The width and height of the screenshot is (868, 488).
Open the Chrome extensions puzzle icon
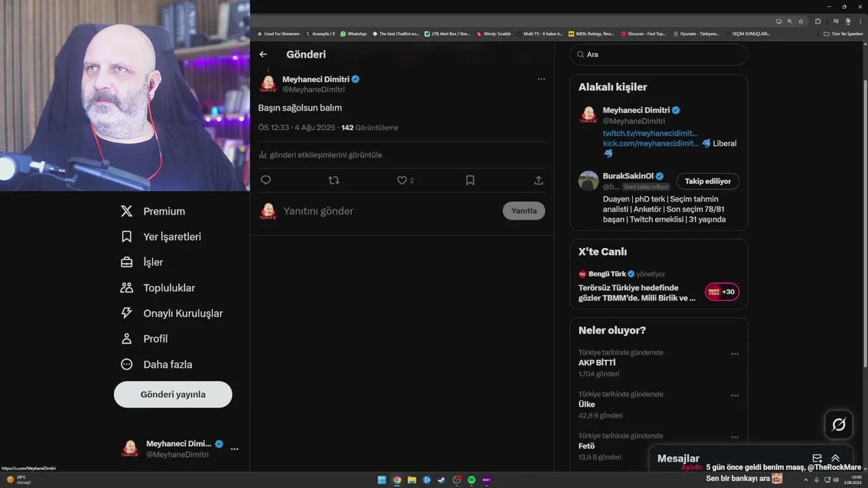[x=818, y=21]
